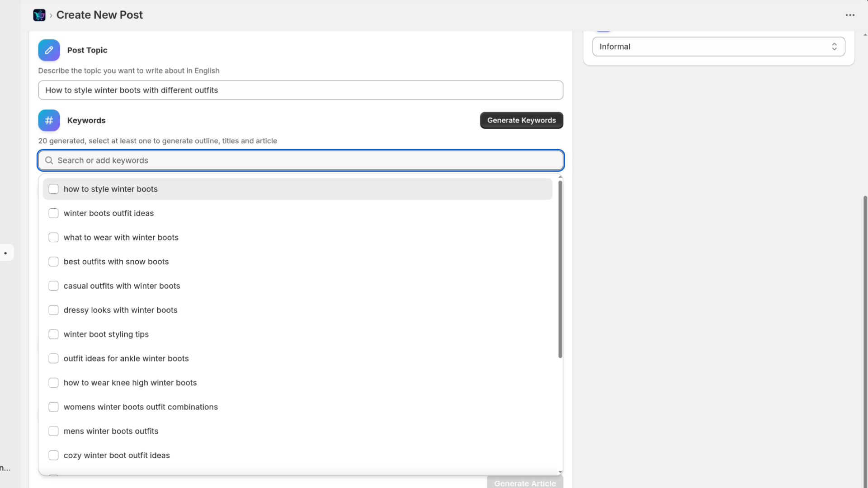Click the search magnifier icon
Image resolution: width=868 pixels, height=488 pixels.
pyautogui.click(x=49, y=160)
